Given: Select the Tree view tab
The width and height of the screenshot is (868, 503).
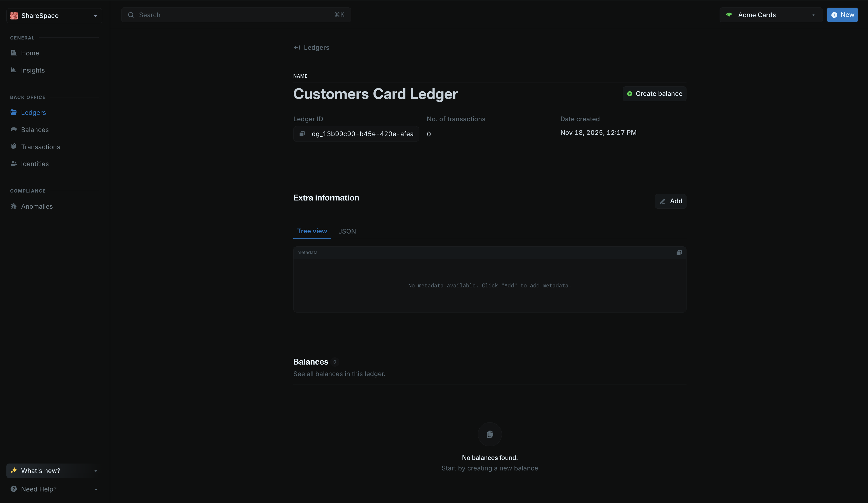Looking at the screenshot, I should (312, 231).
